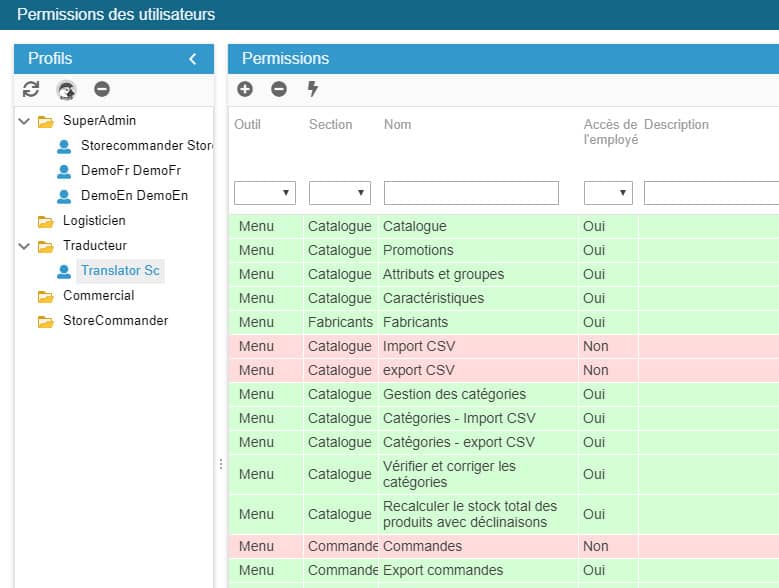The height and width of the screenshot is (588, 779).
Task: Open the Outil filter dropdown
Action: (264, 193)
